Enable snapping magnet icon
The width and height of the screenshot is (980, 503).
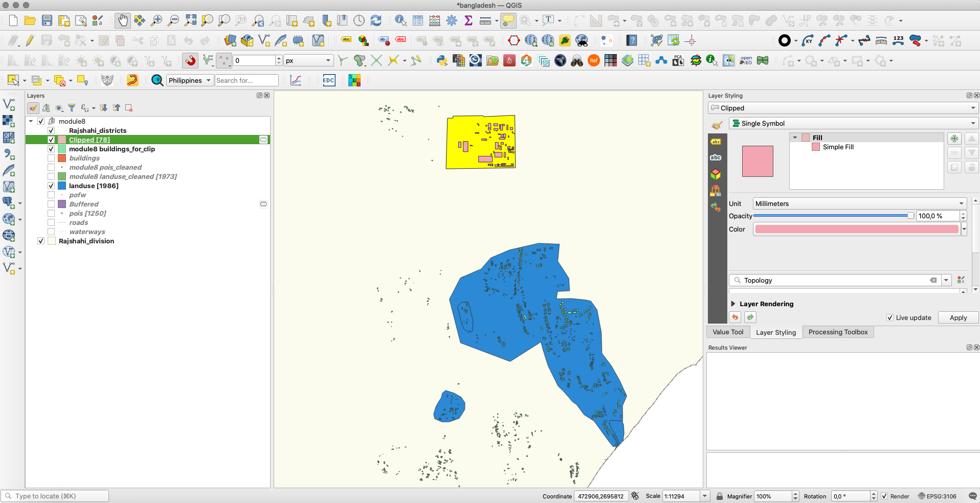pos(190,60)
